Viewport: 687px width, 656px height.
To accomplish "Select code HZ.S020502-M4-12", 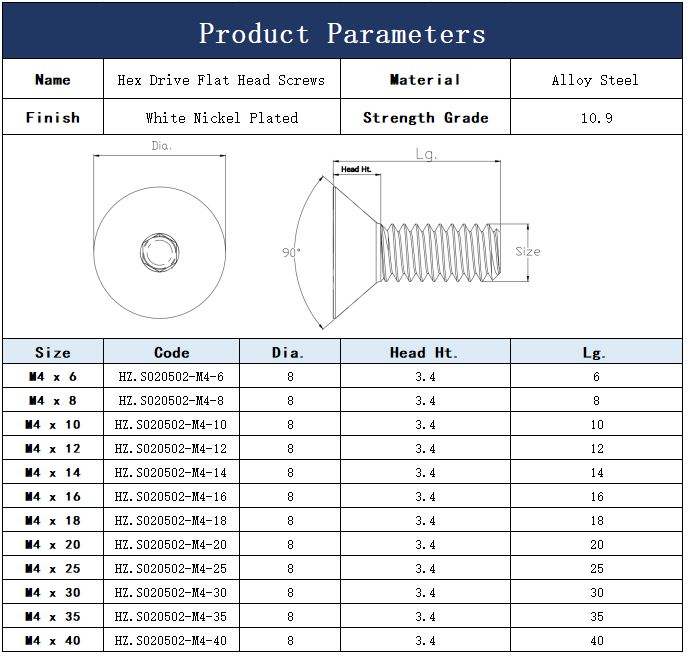I will pos(172,449).
